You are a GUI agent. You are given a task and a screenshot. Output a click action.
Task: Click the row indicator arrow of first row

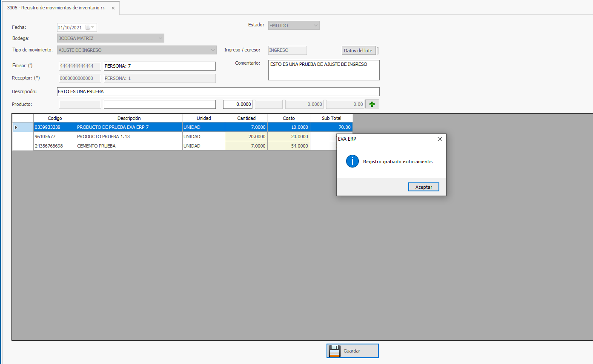point(17,127)
